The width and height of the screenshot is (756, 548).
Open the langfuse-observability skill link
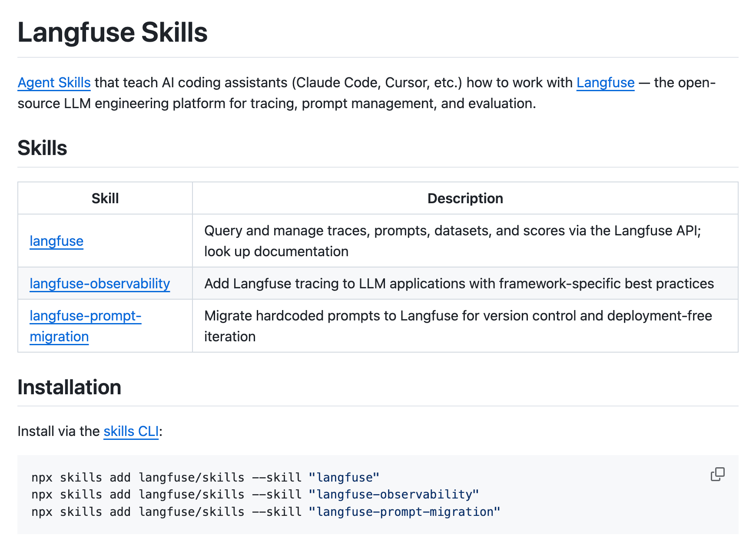click(x=99, y=284)
